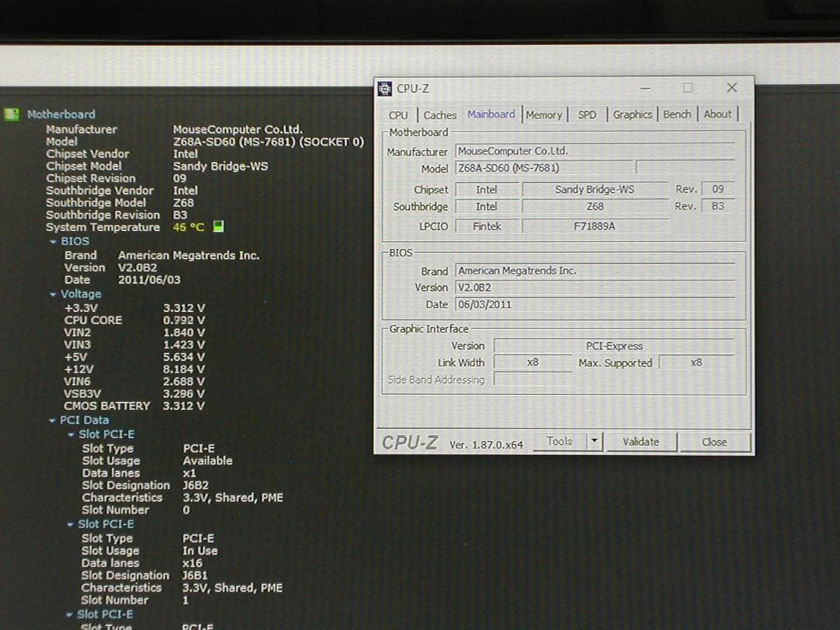Click the CPU-Z app icon in title bar

(385, 89)
